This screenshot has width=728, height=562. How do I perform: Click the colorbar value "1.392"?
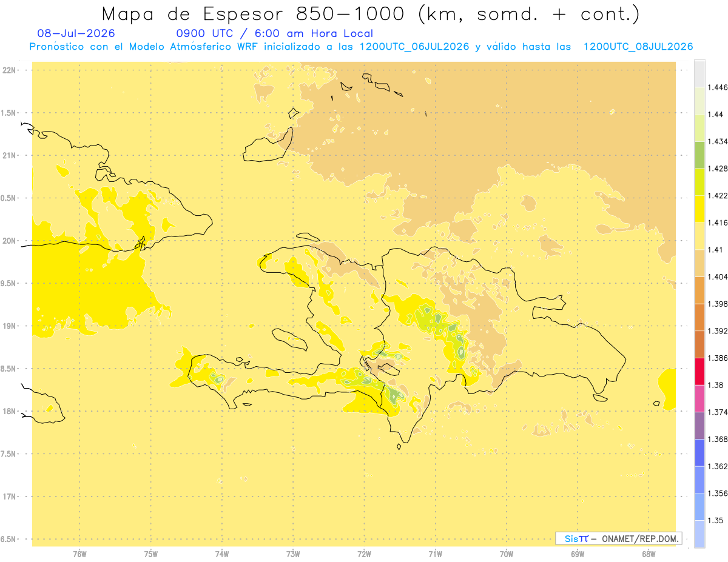tap(718, 331)
